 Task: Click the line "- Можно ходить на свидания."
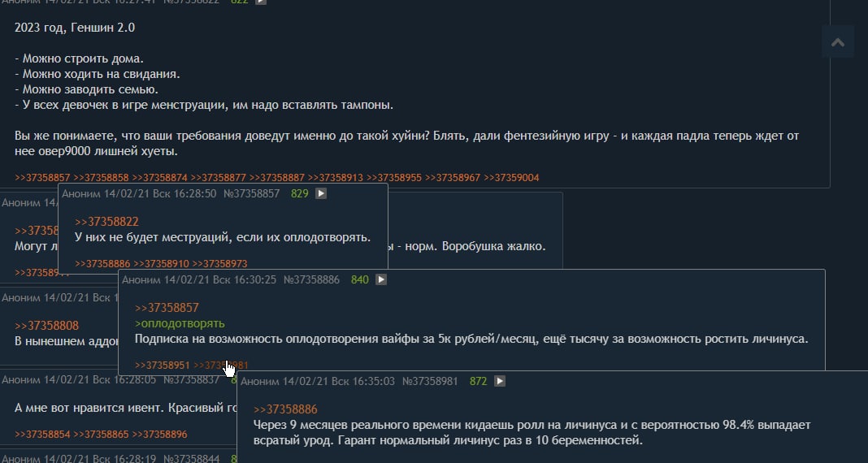point(98,74)
